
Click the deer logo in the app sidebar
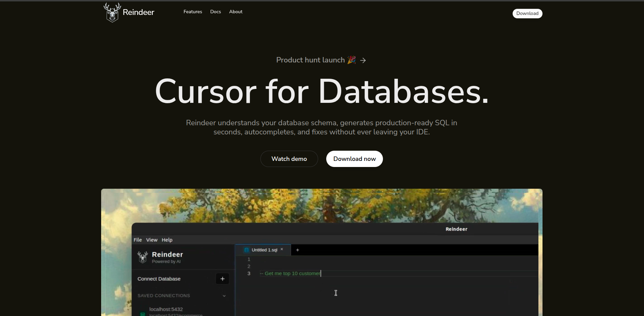point(143,257)
